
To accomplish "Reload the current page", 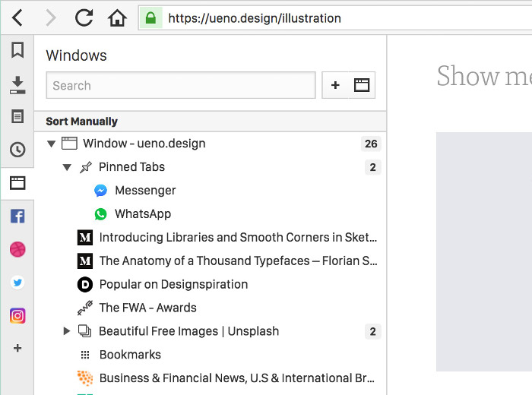I will (84, 17).
